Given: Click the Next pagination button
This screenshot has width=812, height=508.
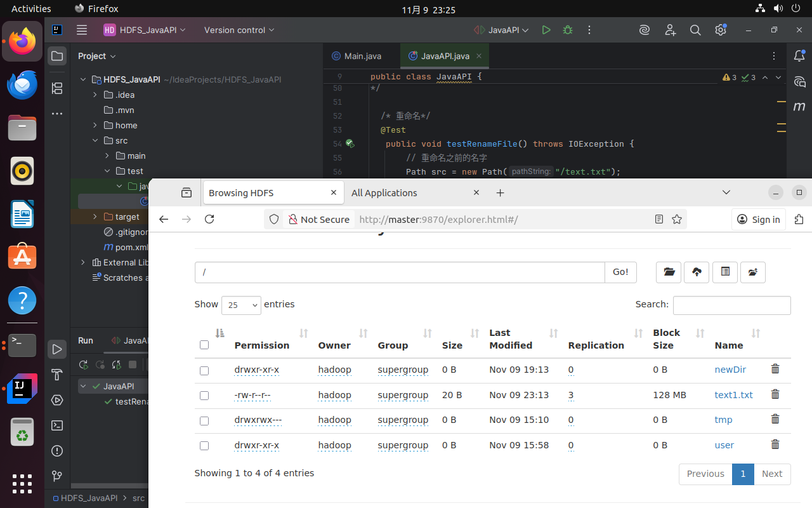Looking at the screenshot, I should [772, 474].
